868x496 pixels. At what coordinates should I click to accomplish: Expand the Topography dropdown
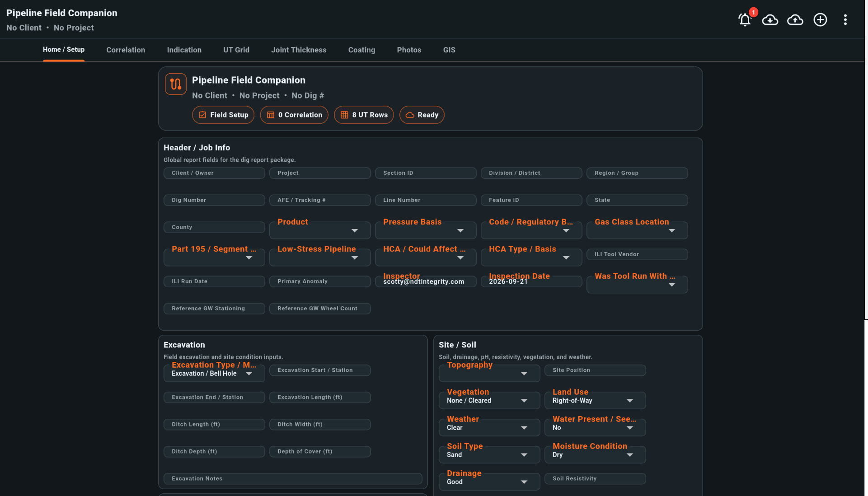click(x=489, y=373)
